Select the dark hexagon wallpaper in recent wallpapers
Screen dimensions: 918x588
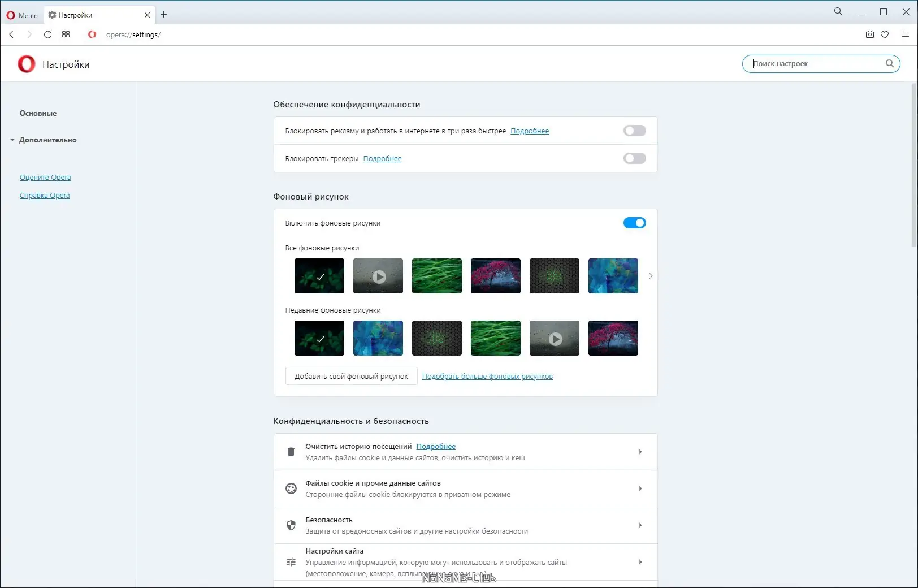437,338
